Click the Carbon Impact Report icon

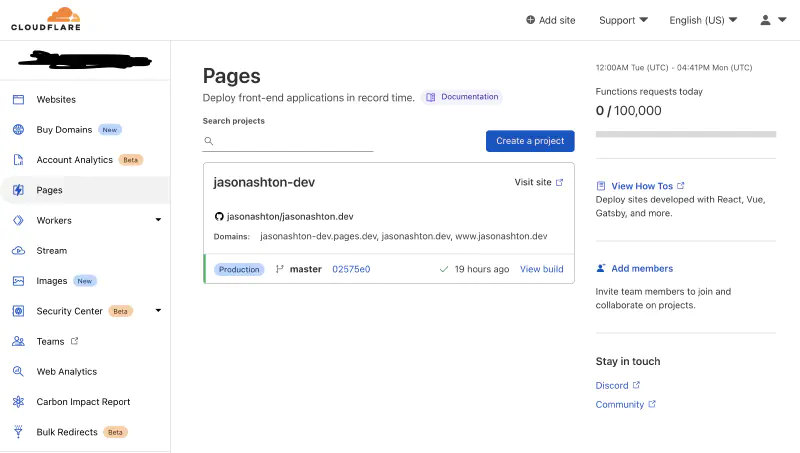pos(18,401)
